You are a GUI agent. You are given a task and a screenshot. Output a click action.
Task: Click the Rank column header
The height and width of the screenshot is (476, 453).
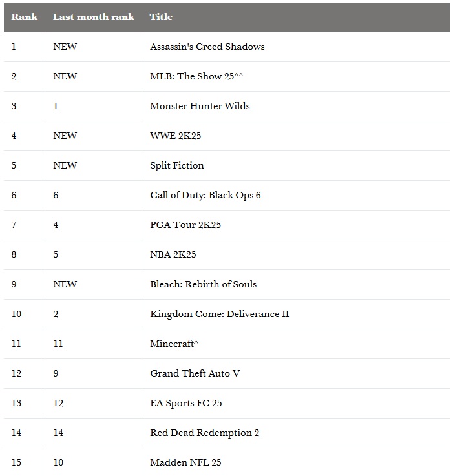pos(24,17)
